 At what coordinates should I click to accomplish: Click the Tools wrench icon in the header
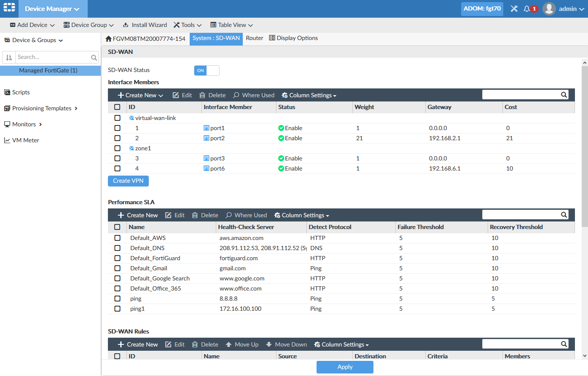(x=514, y=8)
